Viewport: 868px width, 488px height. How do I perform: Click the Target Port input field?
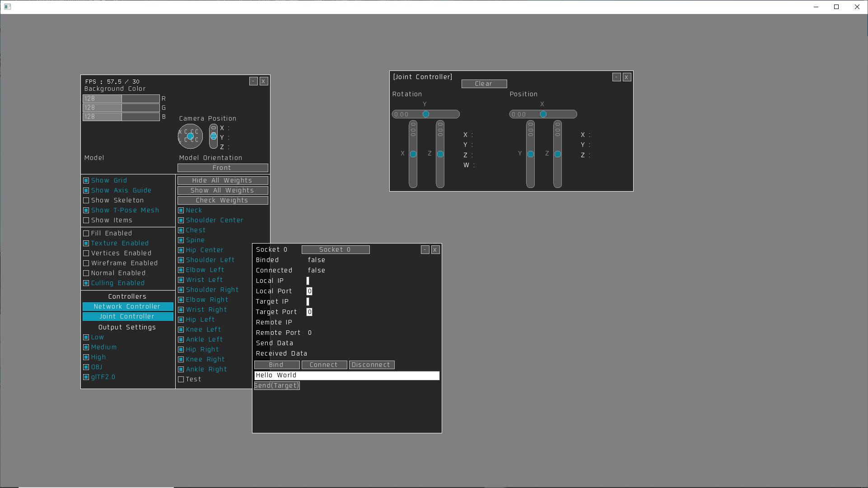click(x=309, y=312)
